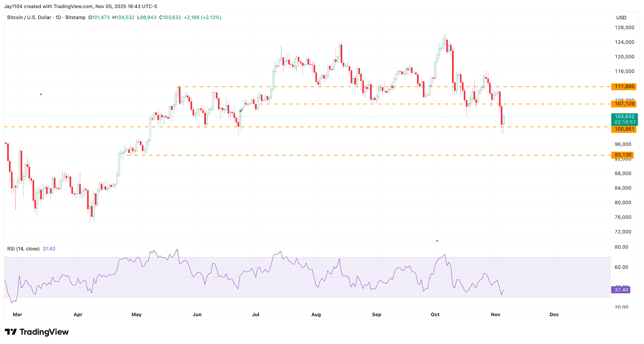Click the TradingView.com attribution text
Screen dimensions: 644x344
coord(73,6)
